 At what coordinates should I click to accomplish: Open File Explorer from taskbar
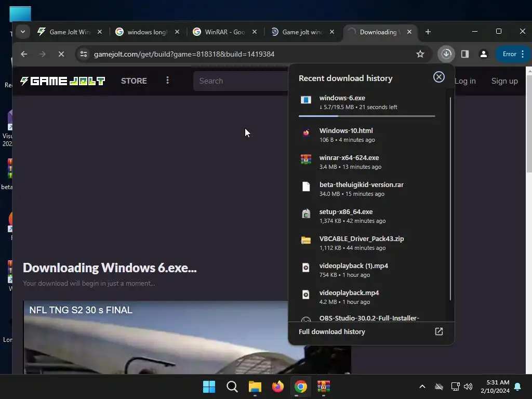tap(255, 387)
